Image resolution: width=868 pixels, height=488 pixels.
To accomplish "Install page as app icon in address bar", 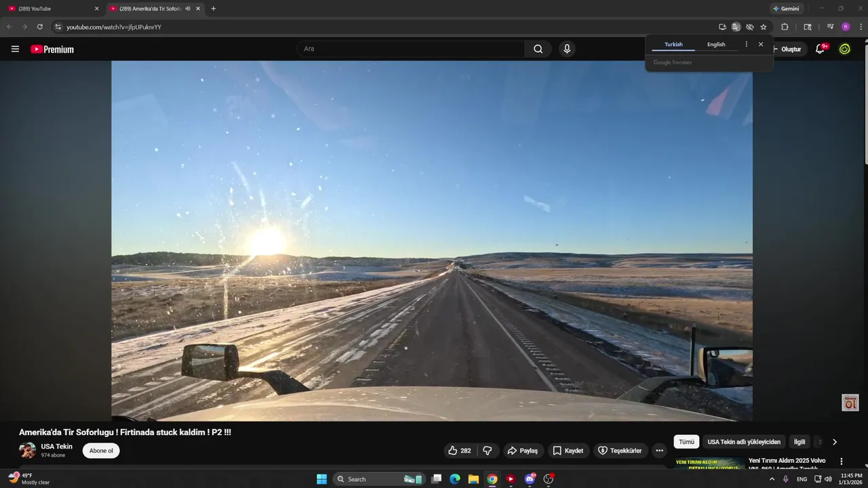I will click(722, 27).
